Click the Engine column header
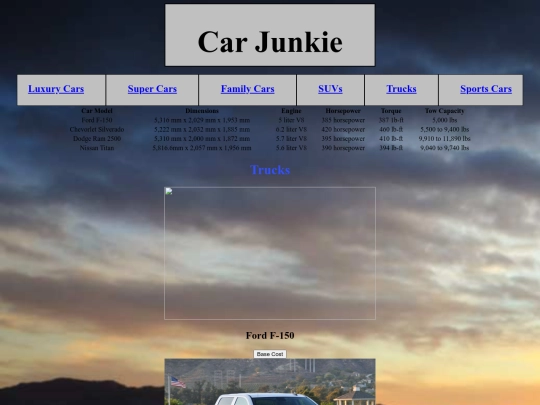This screenshot has width=540, height=405. [x=291, y=111]
